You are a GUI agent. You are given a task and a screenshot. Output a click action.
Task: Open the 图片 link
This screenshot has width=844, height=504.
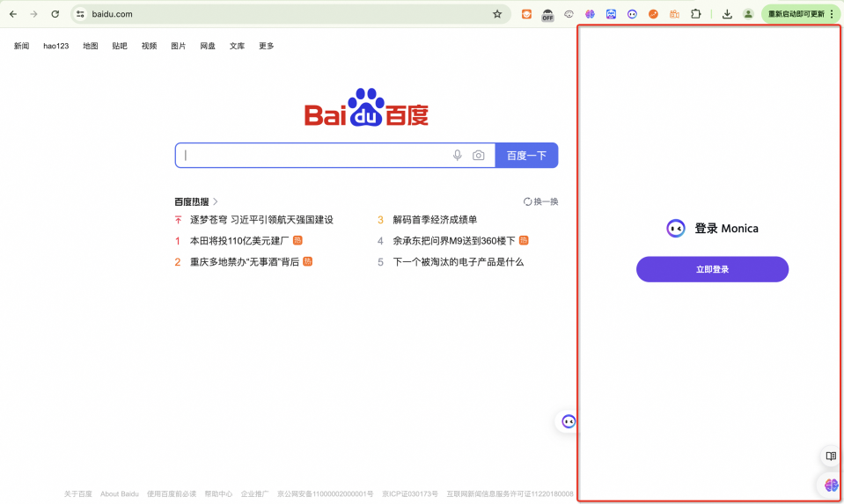click(178, 46)
